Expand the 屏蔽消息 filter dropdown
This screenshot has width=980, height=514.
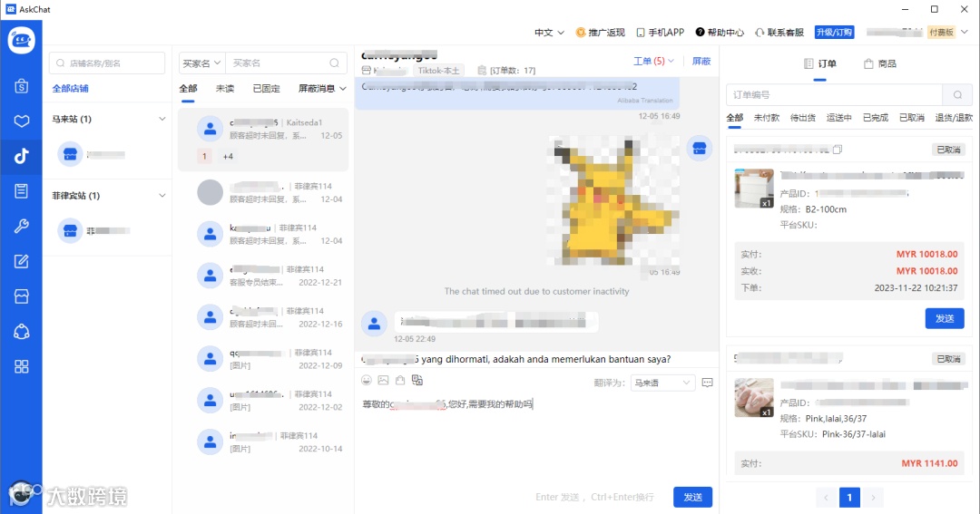[x=322, y=89]
